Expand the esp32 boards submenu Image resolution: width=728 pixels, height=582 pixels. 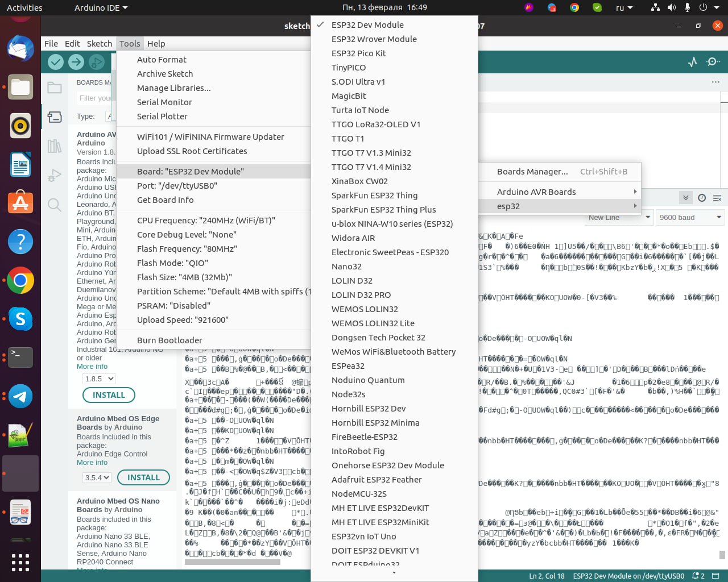560,206
